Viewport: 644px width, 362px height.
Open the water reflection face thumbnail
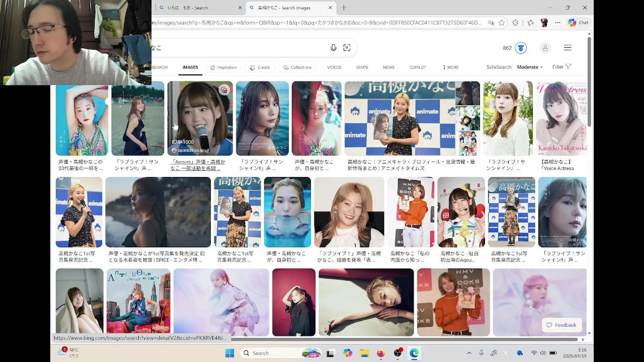287,212
